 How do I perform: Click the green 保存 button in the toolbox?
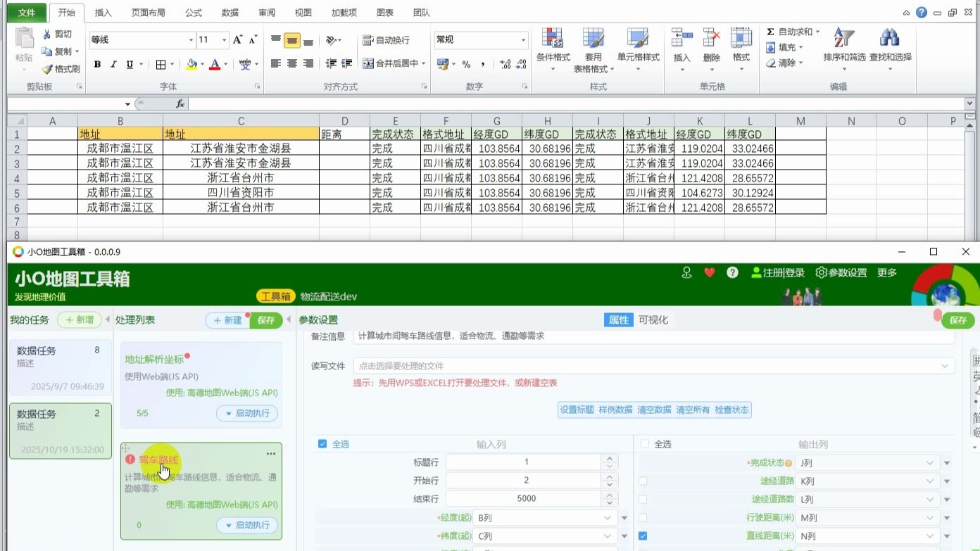pyautogui.click(x=957, y=320)
